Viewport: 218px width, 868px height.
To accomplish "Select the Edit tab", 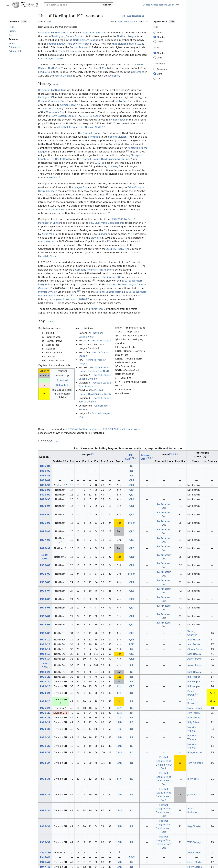I will (120, 22).
